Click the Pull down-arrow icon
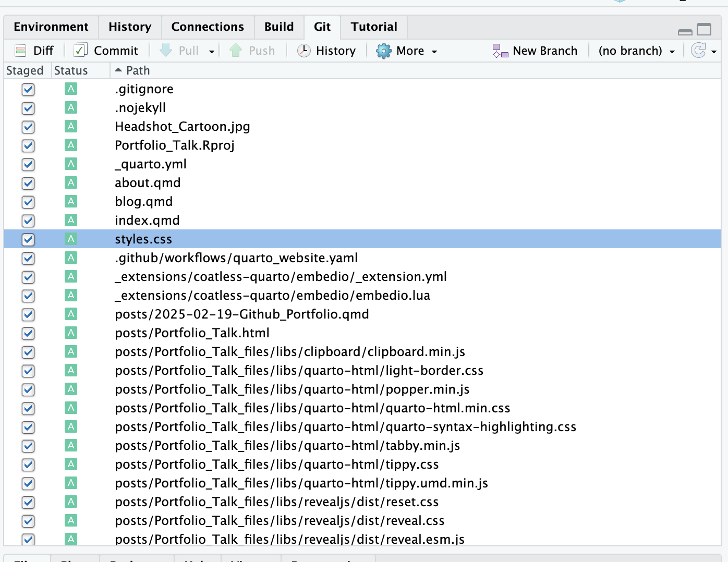The height and width of the screenshot is (562, 728). click(166, 51)
